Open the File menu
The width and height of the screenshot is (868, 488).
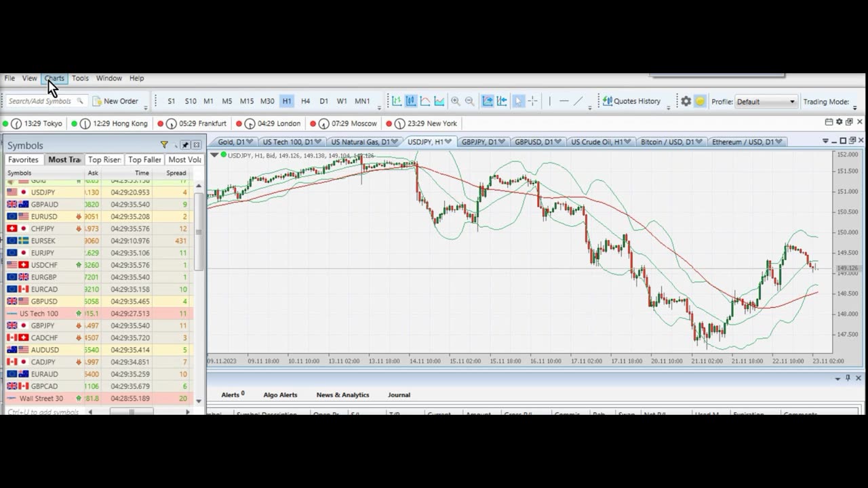point(9,78)
